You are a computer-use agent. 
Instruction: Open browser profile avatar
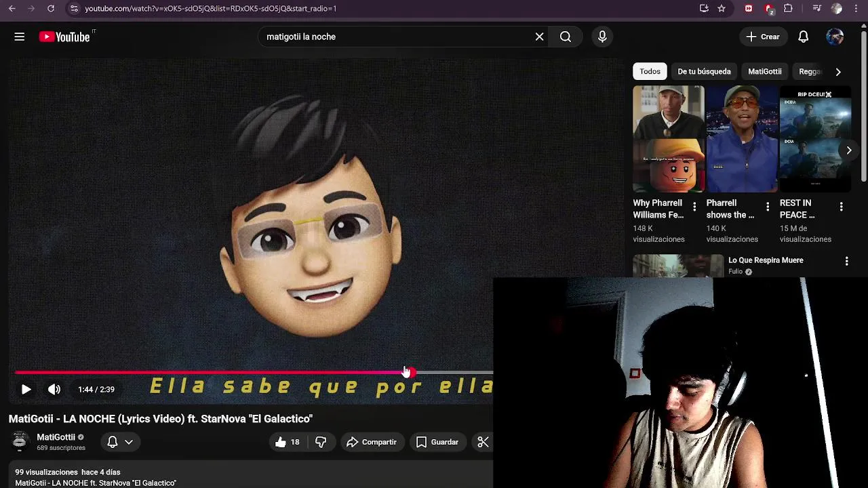click(x=837, y=8)
